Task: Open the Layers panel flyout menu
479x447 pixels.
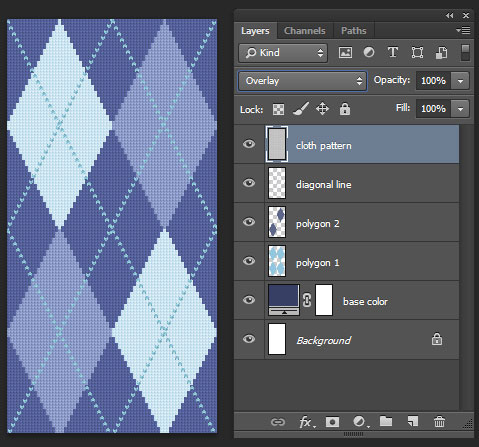Action: pyautogui.click(x=463, y=30)
